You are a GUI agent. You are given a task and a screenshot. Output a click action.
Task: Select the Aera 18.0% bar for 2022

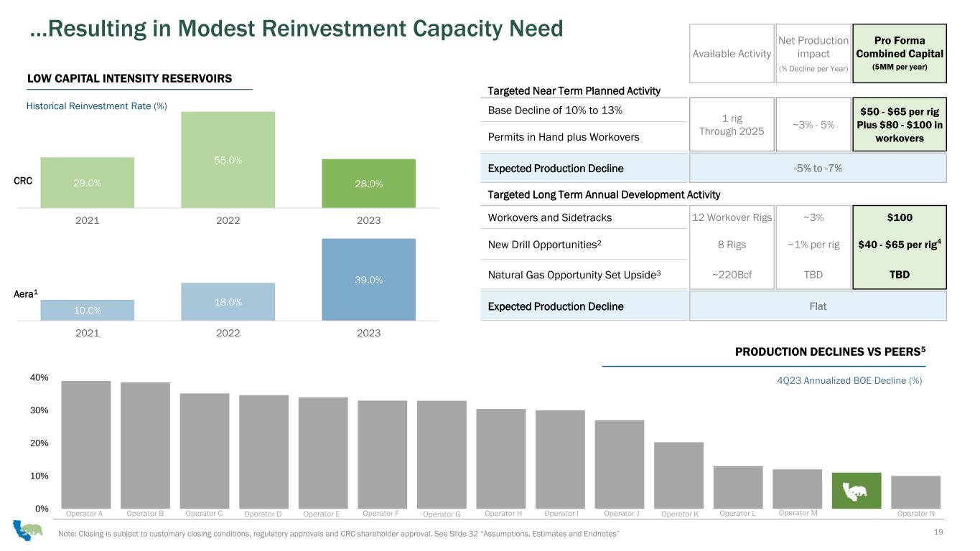[x=228, y=301]
